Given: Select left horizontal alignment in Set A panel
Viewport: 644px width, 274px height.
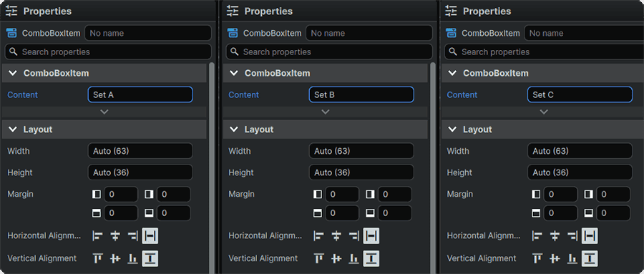Looking at the screenshot, I should (x=98, y=236).
